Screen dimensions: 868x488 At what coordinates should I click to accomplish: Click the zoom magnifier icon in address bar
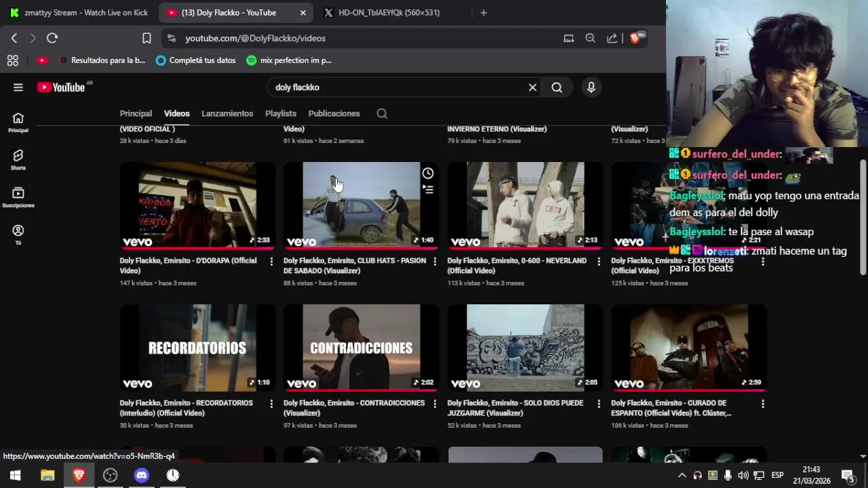(x=590, y=39)
